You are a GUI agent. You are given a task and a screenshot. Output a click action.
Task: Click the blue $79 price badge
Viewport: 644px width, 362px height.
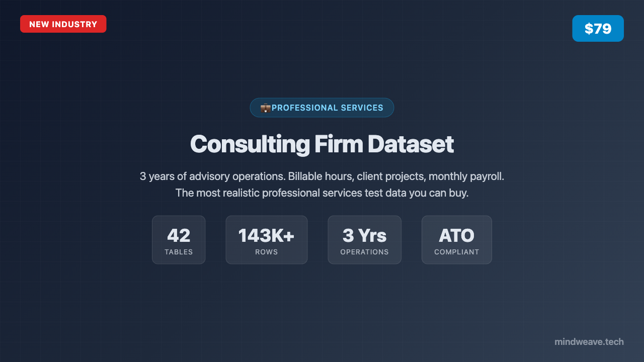point(598,29)
